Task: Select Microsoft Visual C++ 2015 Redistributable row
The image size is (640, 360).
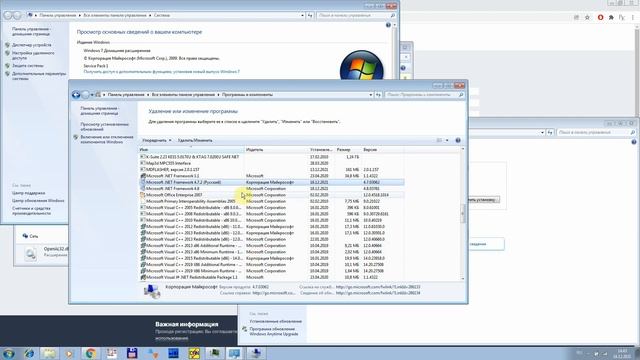Action: [x=271, y=258]
